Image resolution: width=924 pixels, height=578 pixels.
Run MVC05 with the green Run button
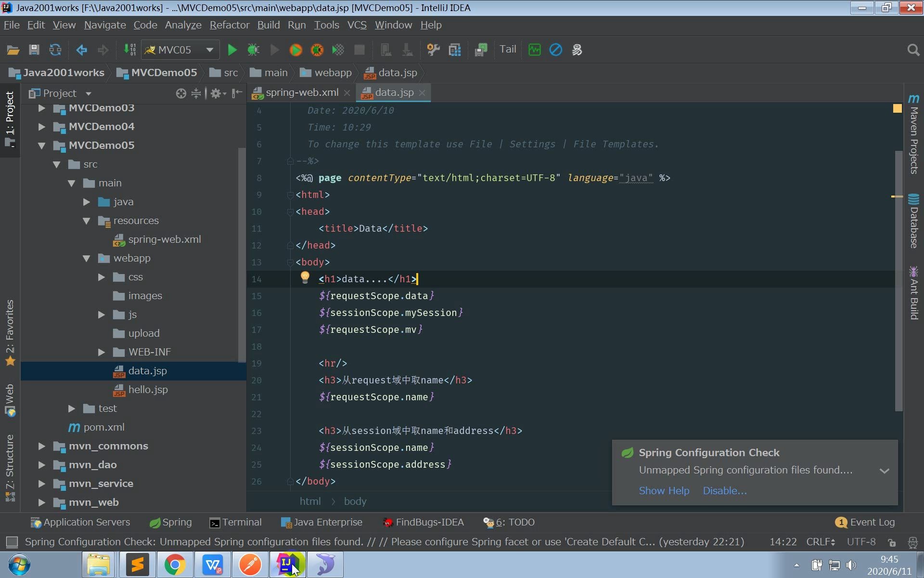[232, 50]
